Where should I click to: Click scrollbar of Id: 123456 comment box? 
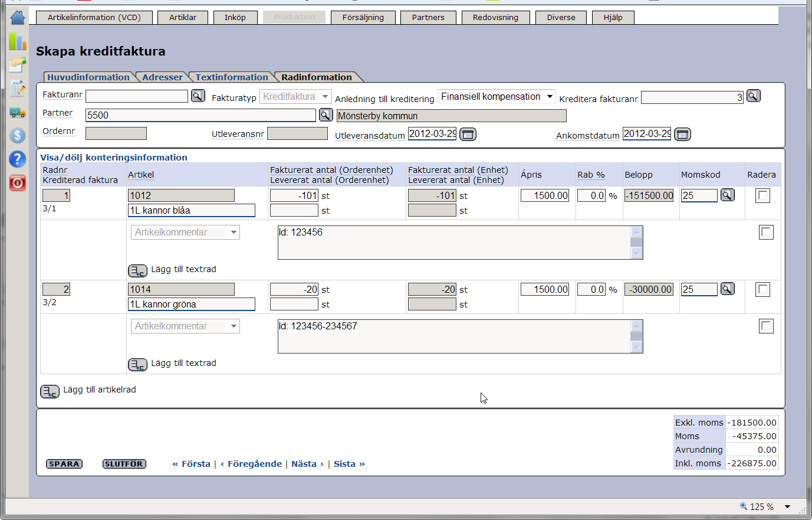click(x=636, y=243)
